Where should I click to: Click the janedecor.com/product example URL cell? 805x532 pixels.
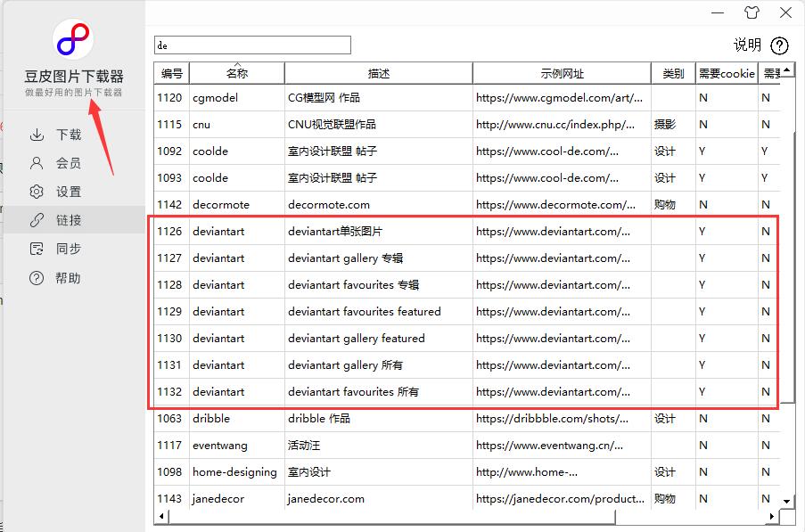[562, 498]
